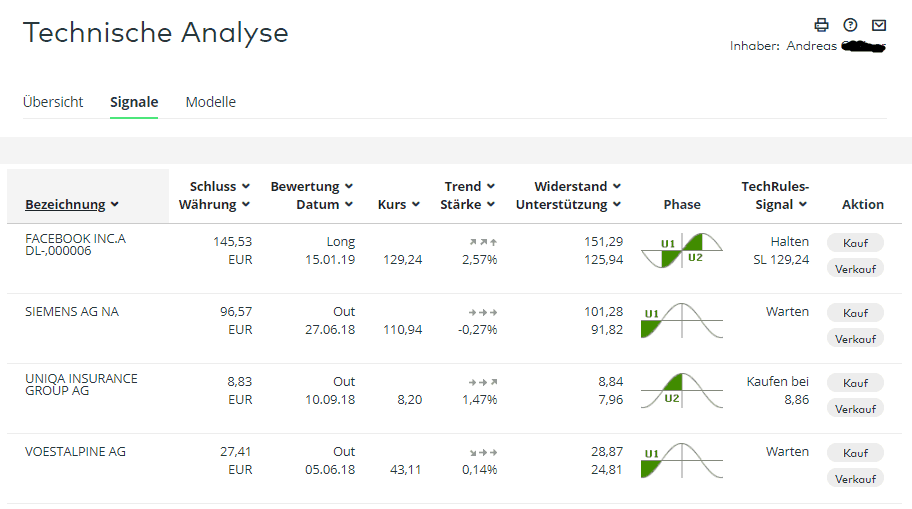Click Voestalpine Warten signal
The height and width of the screenshot is (509, 912).
(x=787, y=451)
